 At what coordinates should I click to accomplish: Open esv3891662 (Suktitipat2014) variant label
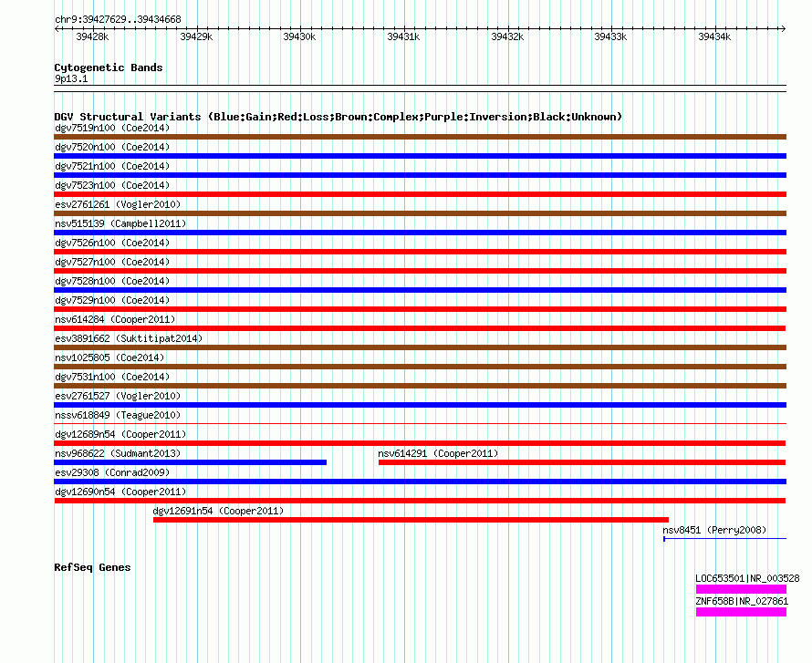(x=129, y=338)
